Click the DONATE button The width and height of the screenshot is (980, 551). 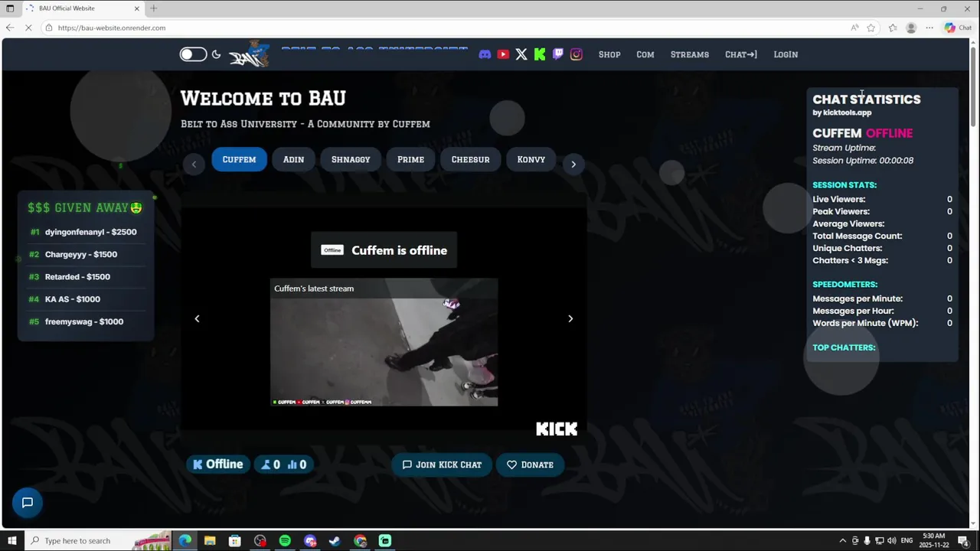click(x=530, y=465)
